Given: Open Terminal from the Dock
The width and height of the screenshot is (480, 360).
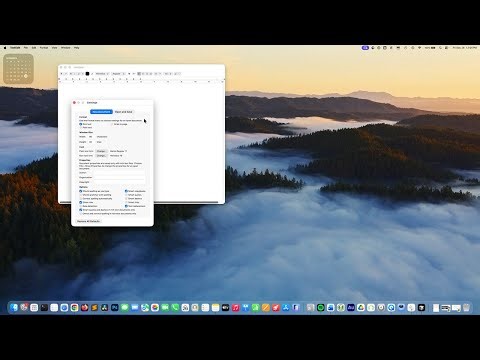Looking at the screenshot, I should (x=44, y=307).
